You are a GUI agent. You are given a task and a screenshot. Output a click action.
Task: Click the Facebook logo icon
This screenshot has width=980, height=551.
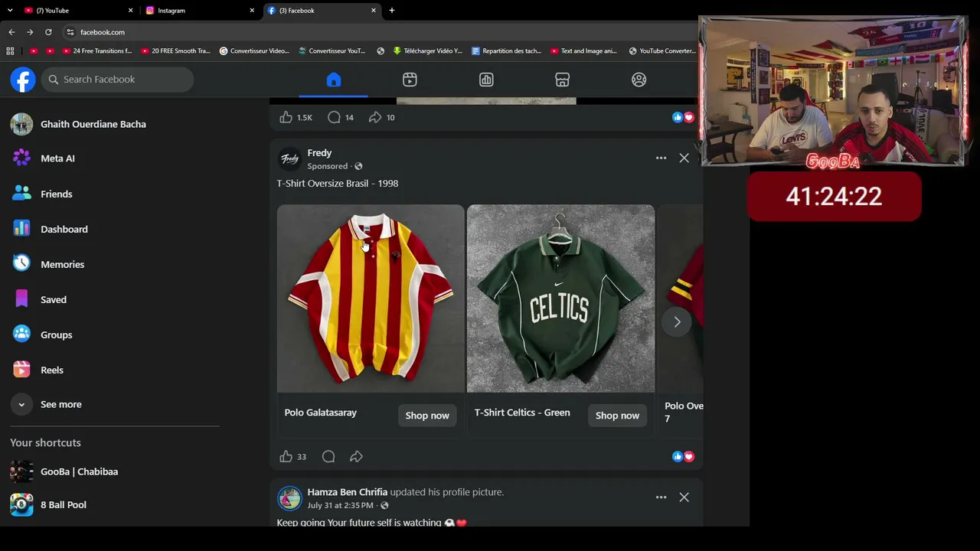(x=23, y=80)
